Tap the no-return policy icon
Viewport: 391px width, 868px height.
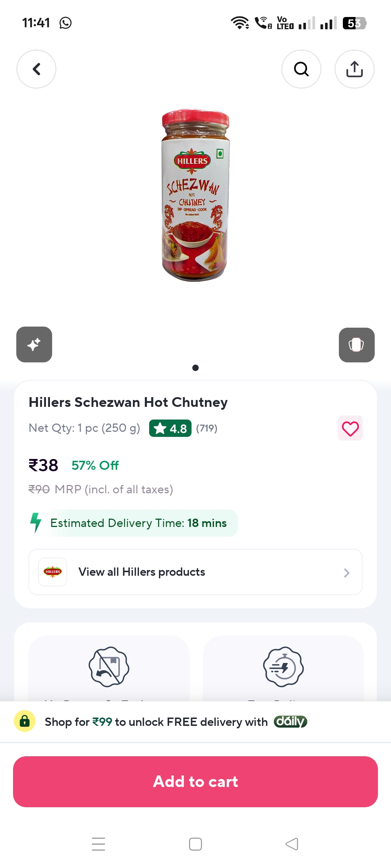coord(109,667)
